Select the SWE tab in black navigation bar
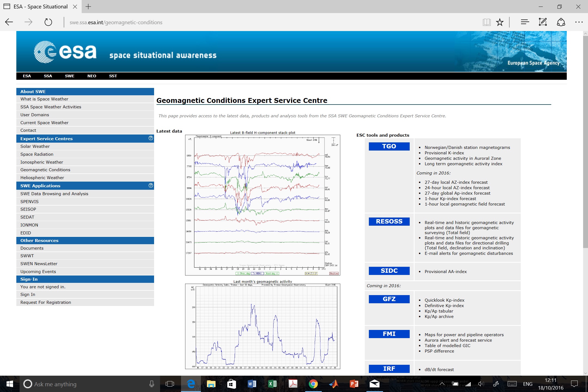This screenshot has height=392, width=588. [x=69, y=76]
